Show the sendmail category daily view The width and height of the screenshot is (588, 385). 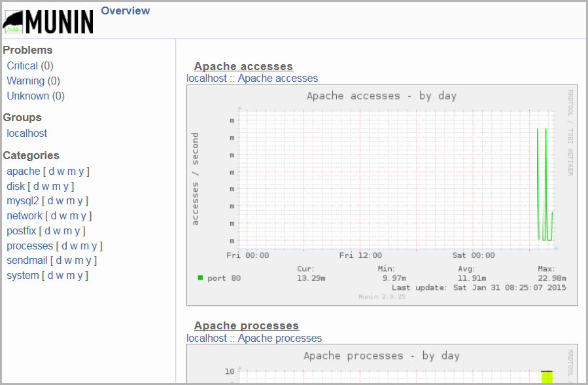pos(59,261)
